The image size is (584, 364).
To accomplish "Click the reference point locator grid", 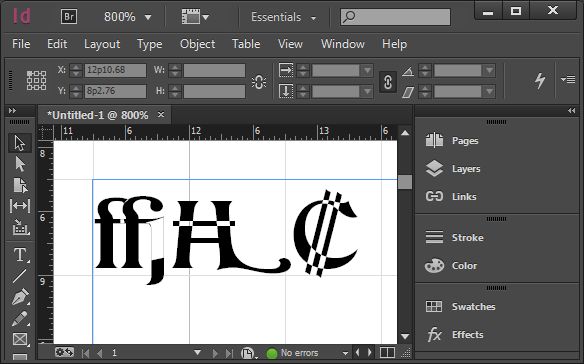I will click(x=36, y=80).
